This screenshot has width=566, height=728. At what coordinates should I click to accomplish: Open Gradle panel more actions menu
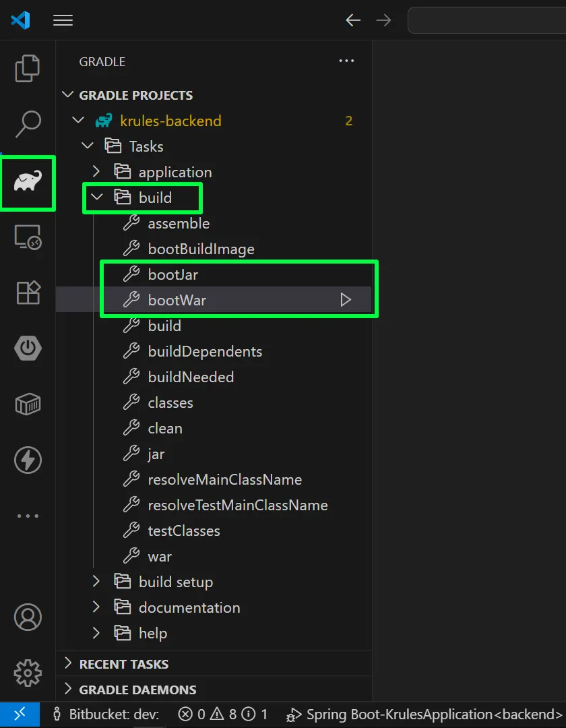(x=346, y=61)
